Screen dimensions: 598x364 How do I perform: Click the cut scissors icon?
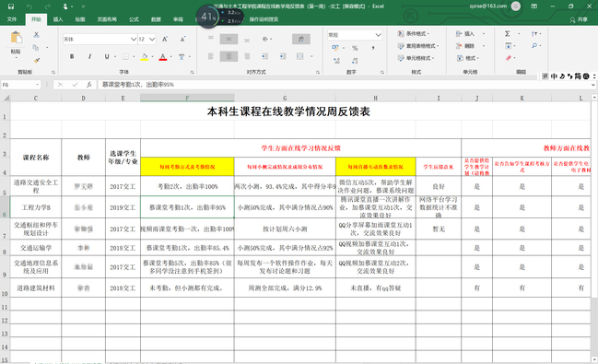click(x=36, y=35)
